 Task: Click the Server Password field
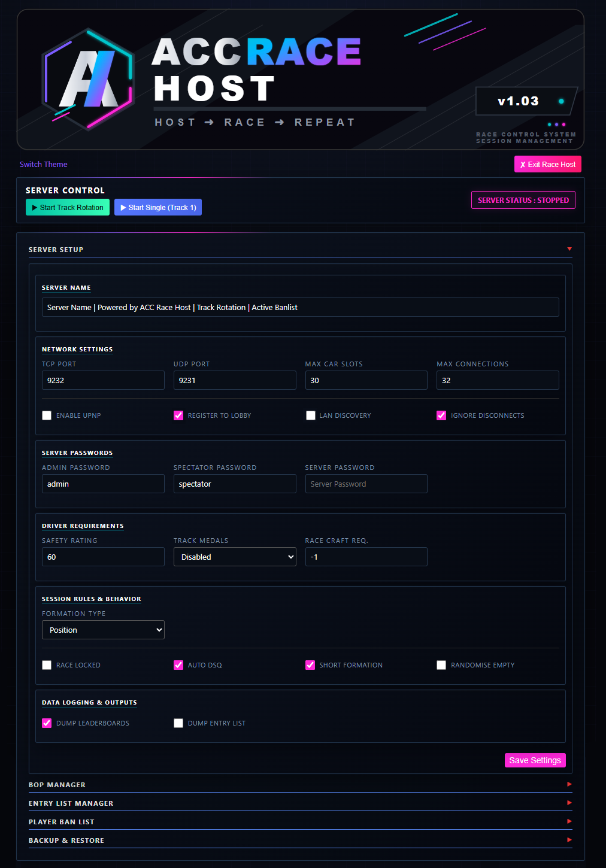click(366, 484)
